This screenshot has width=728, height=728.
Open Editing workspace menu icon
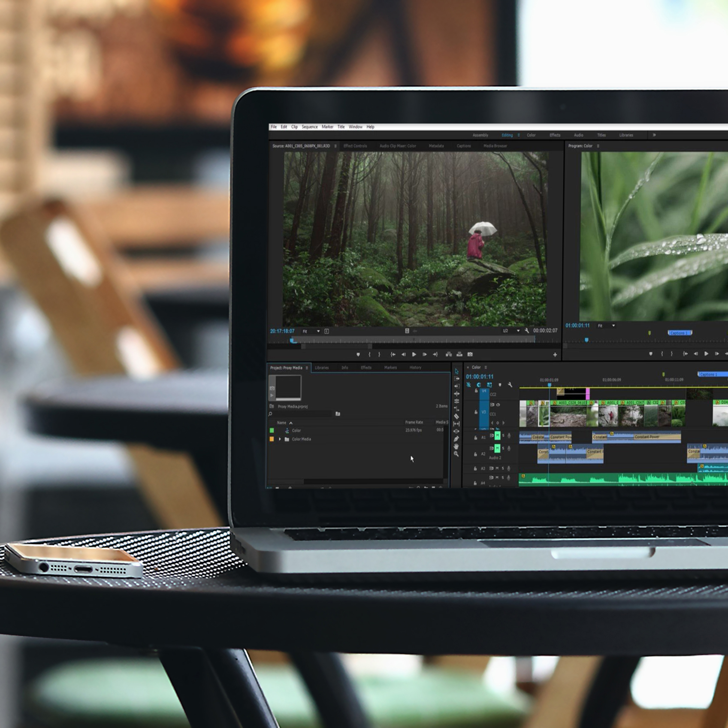pos(519,135)
